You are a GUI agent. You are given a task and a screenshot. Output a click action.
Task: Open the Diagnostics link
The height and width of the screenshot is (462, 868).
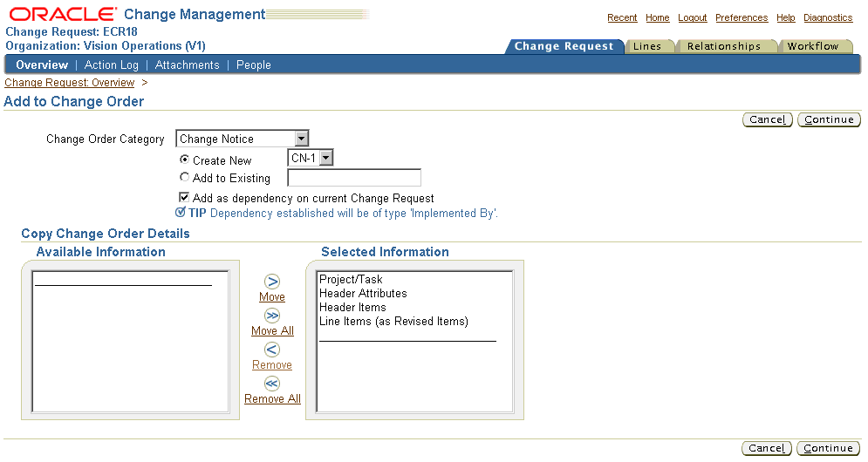(x=828, y=17)
